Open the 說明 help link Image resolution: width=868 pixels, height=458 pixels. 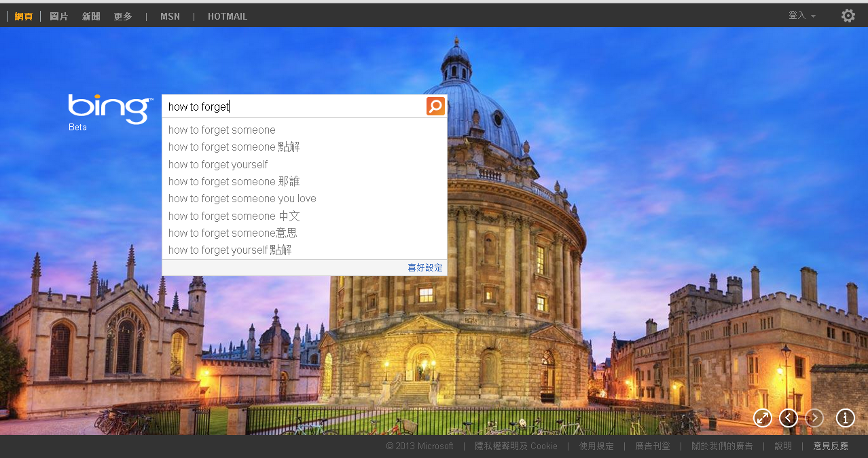[x=783, y=446]
